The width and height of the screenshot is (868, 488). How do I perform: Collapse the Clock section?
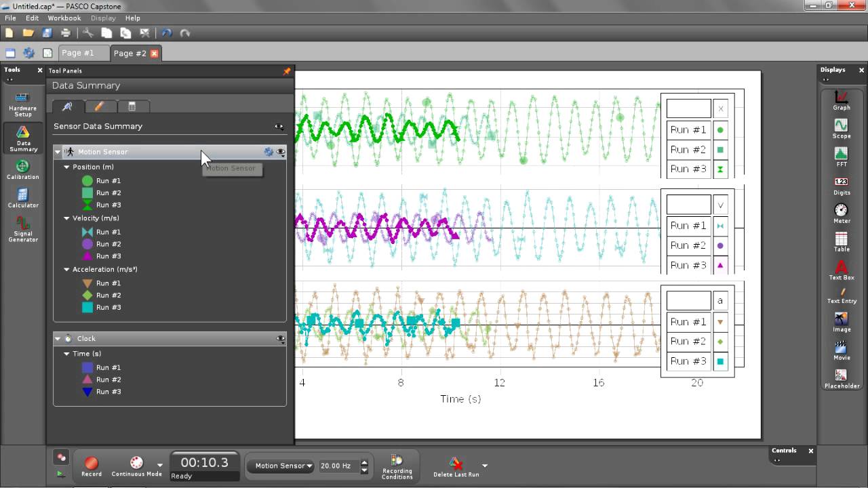tap(58, 338)
